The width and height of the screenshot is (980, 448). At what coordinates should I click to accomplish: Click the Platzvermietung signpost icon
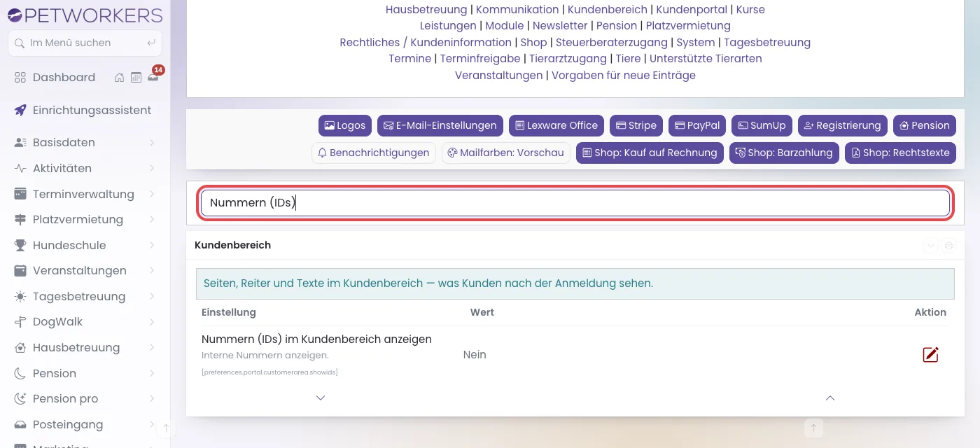[20, 219]
